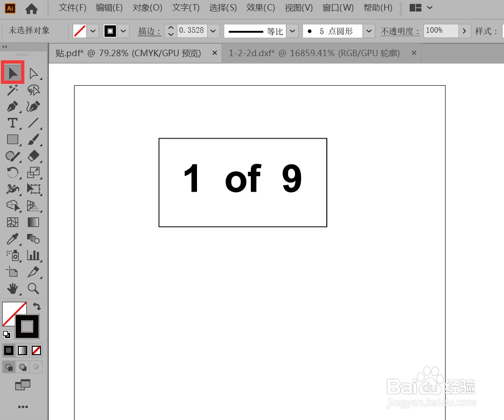Activate the Zoom tool
Screen dimensions: 504x420
click(x=34, y=289)
